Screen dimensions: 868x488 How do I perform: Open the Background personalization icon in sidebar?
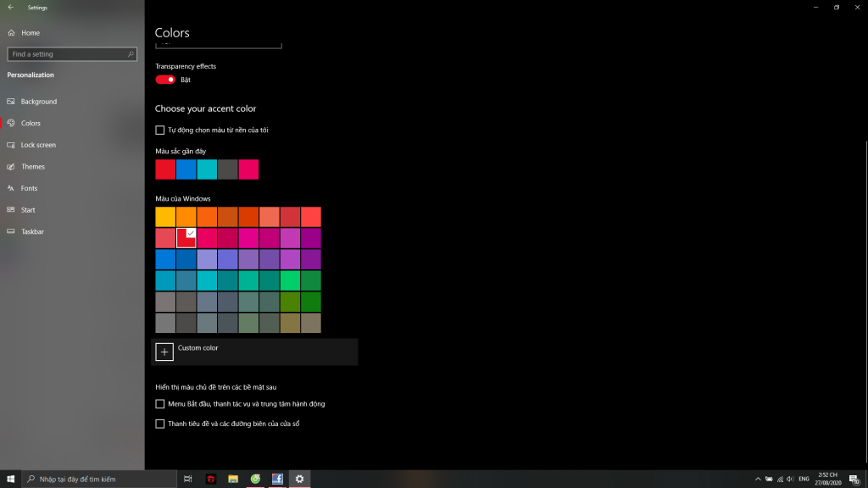tap(13, 101)
